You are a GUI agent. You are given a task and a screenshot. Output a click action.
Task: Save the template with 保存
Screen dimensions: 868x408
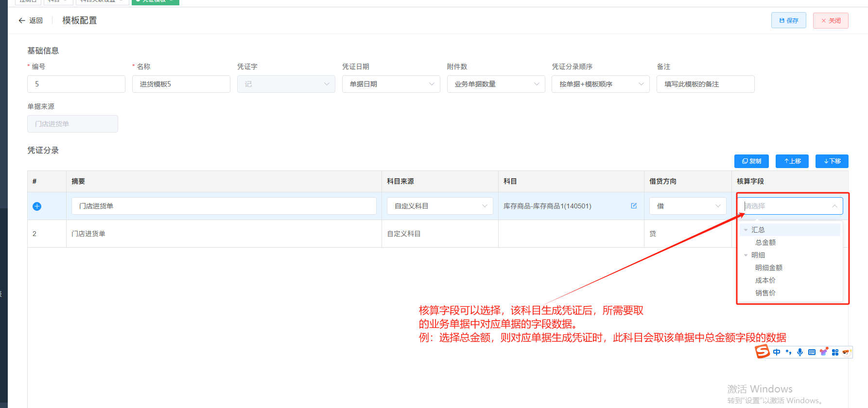(788, 20)
